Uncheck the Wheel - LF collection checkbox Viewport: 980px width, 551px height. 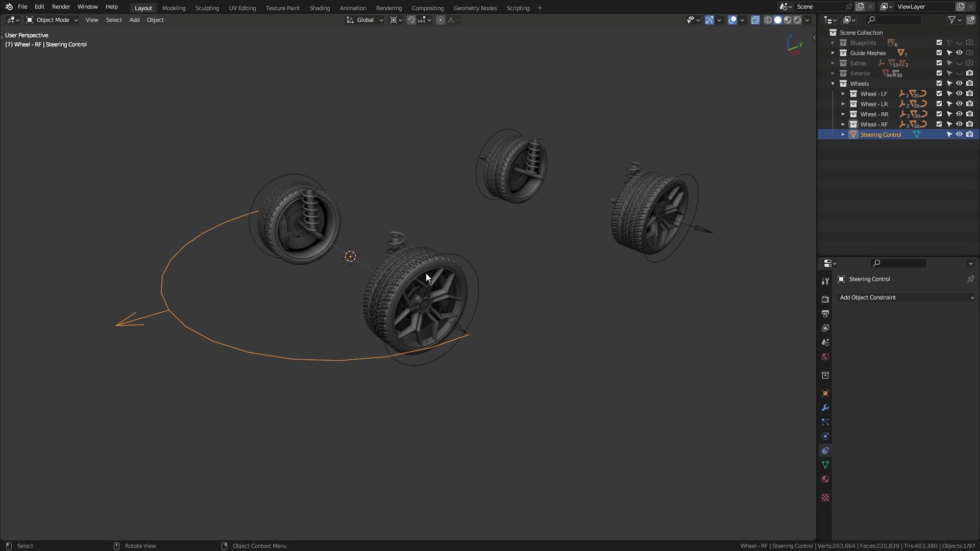click(939, 94)
